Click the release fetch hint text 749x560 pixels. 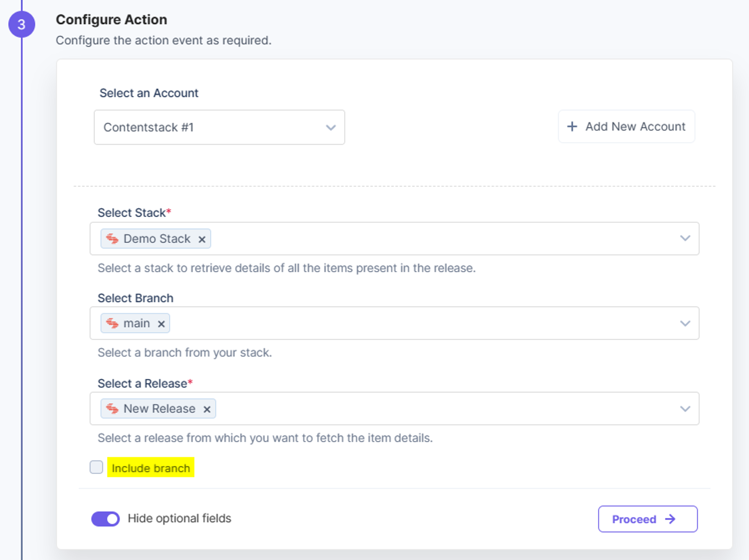tap(265, 438)
